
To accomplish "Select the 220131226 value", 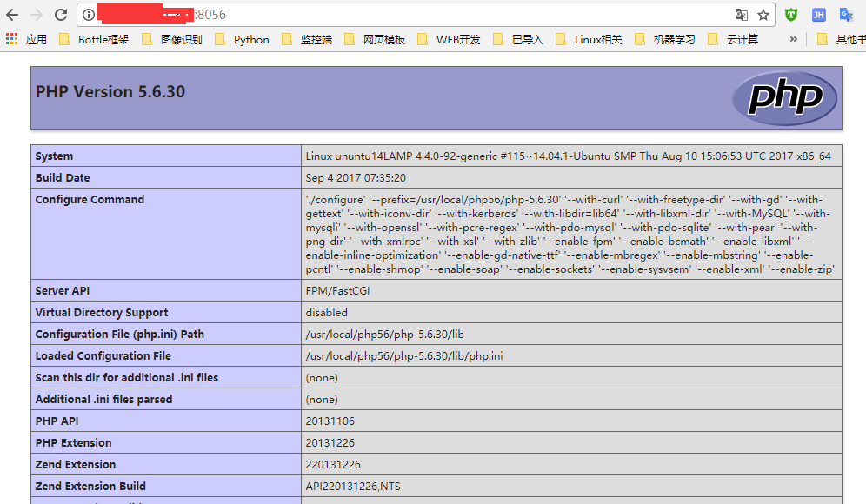I will [x=333, y=464].
